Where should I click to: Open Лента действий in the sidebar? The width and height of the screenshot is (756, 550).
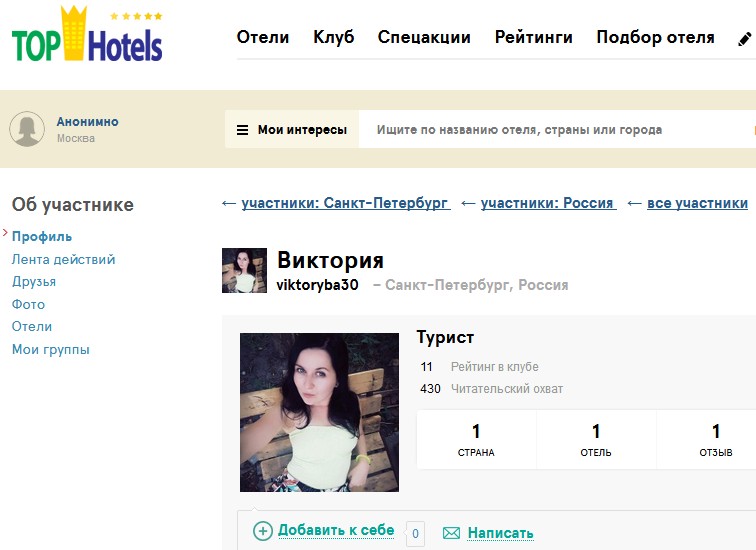coord(64,259)
